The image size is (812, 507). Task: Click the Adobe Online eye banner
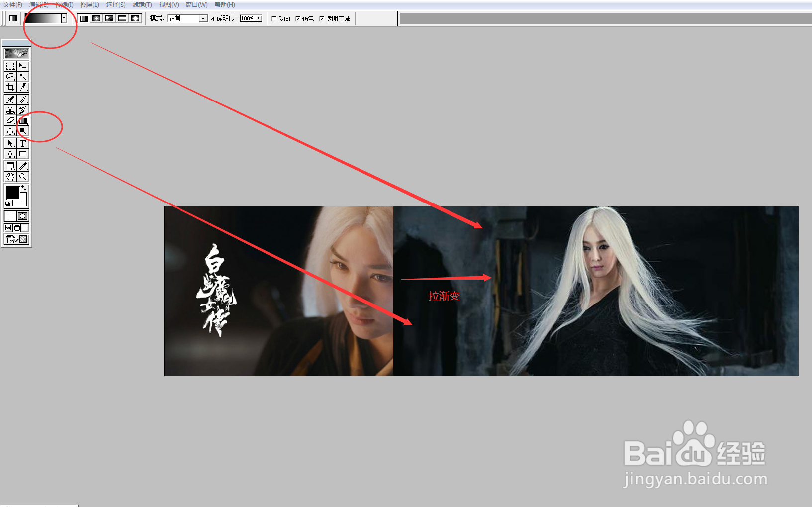[16, 53]
